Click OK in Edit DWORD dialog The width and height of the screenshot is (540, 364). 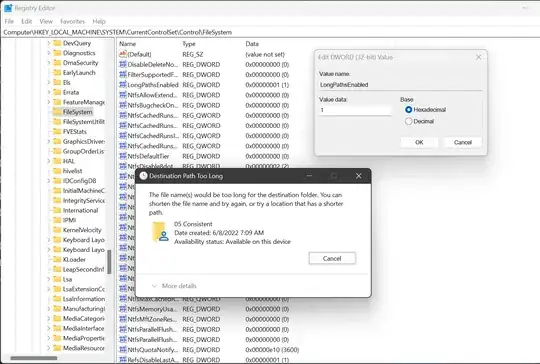point(419,142)
